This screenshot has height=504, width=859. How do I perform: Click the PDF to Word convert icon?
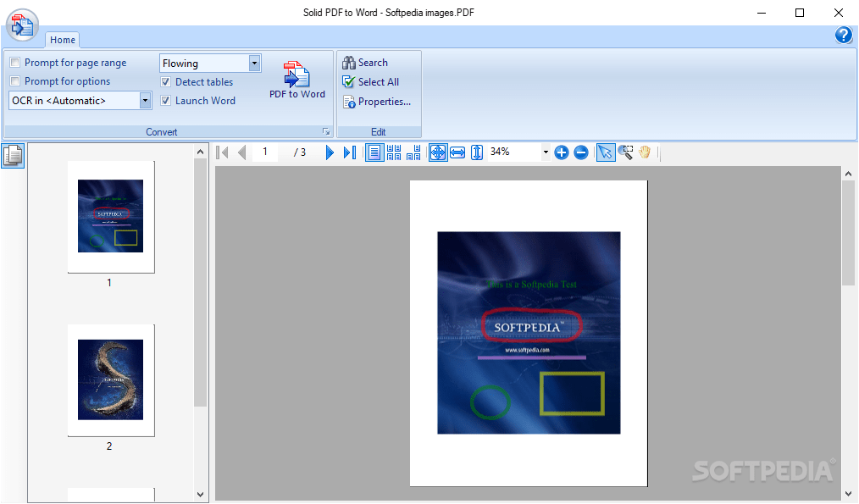[x=297, y=75]
